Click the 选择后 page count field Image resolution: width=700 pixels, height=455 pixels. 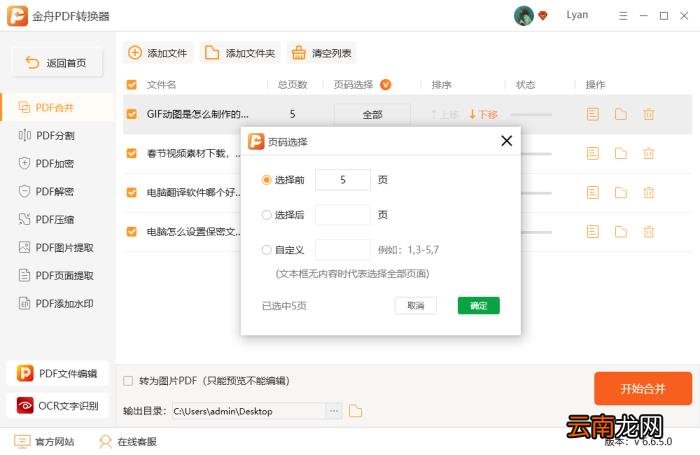tap(343, 215)
